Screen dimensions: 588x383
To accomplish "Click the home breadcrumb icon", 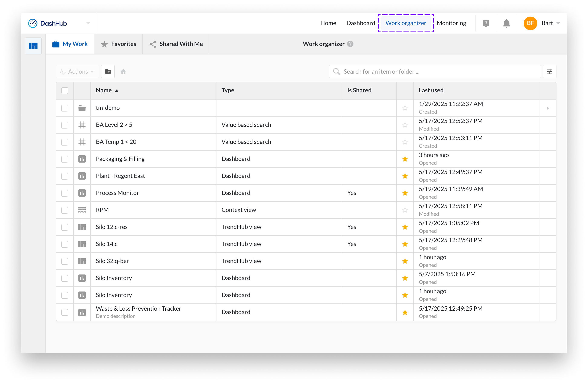I will [123, 71].
